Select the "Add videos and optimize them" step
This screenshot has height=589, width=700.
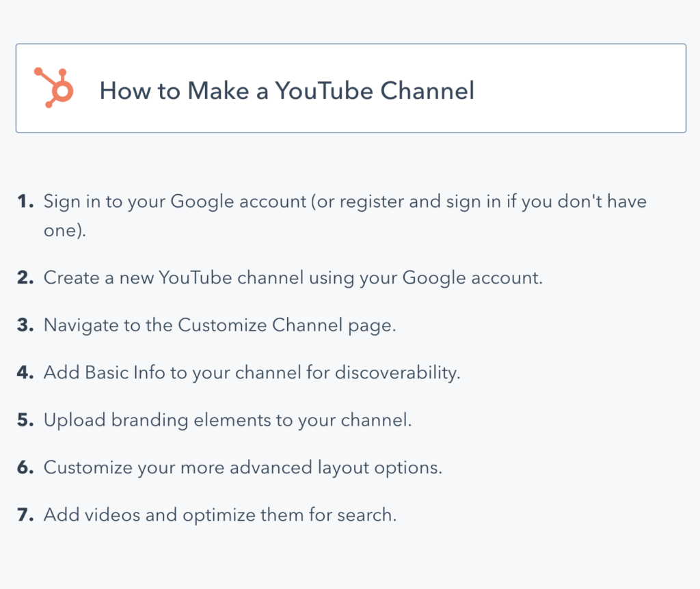219,515
